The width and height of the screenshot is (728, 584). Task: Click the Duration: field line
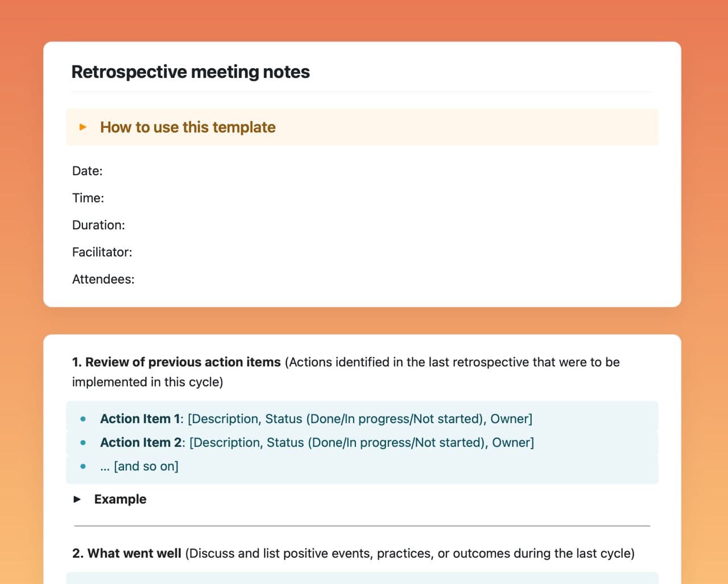98,225
